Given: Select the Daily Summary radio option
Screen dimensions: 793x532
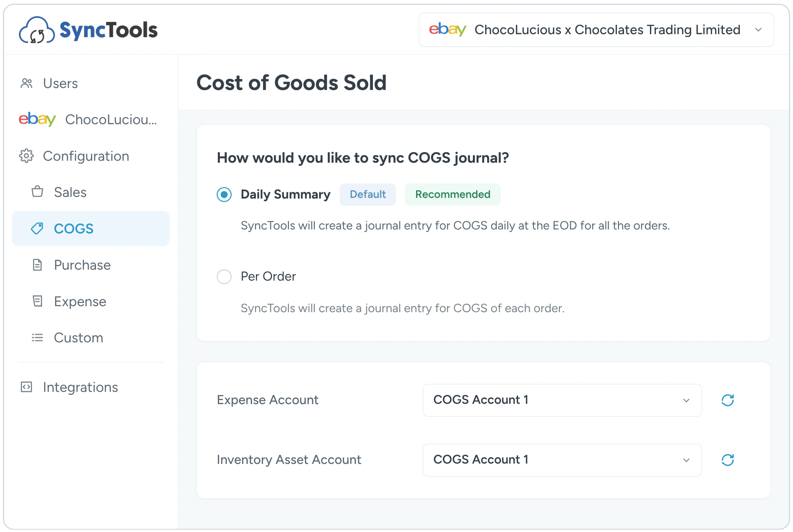Looking at the screenshot, I should tap(224, 194).
